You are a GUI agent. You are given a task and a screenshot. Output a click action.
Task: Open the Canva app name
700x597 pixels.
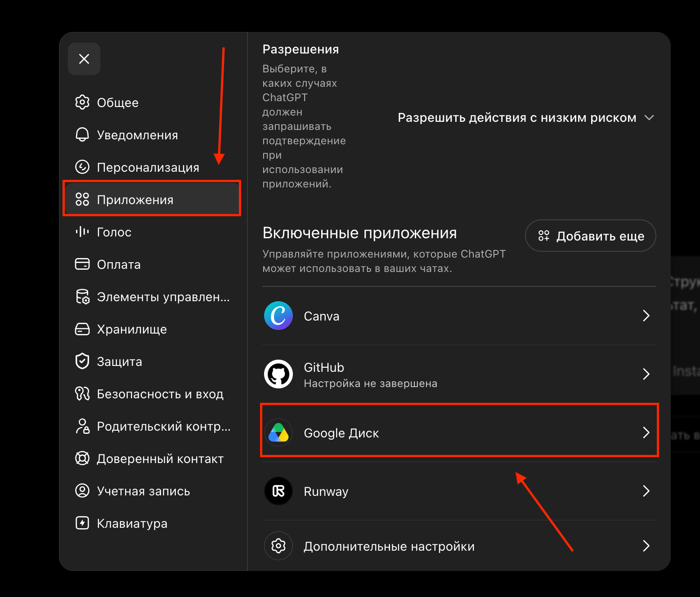322,316
